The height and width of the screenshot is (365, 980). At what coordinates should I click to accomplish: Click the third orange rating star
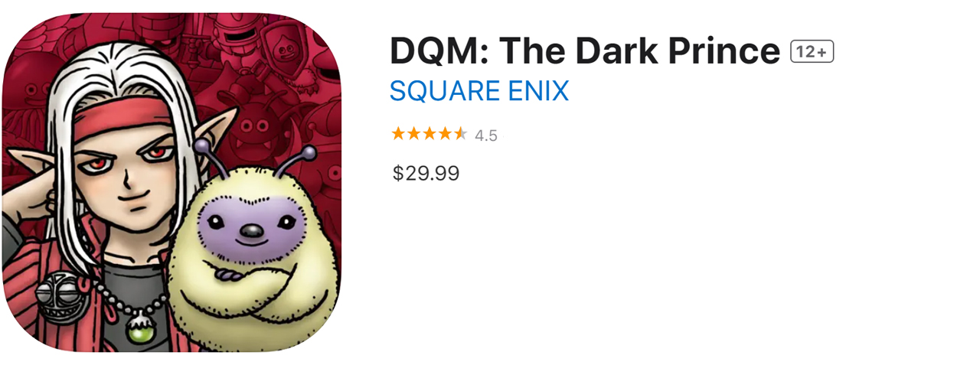429,135
